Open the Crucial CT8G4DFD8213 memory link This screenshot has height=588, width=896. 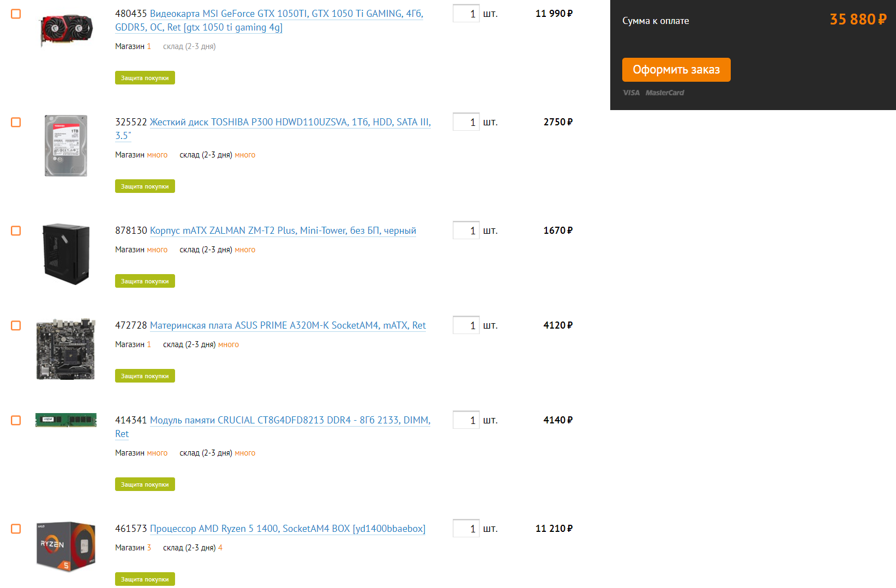(x=273, y=427)
